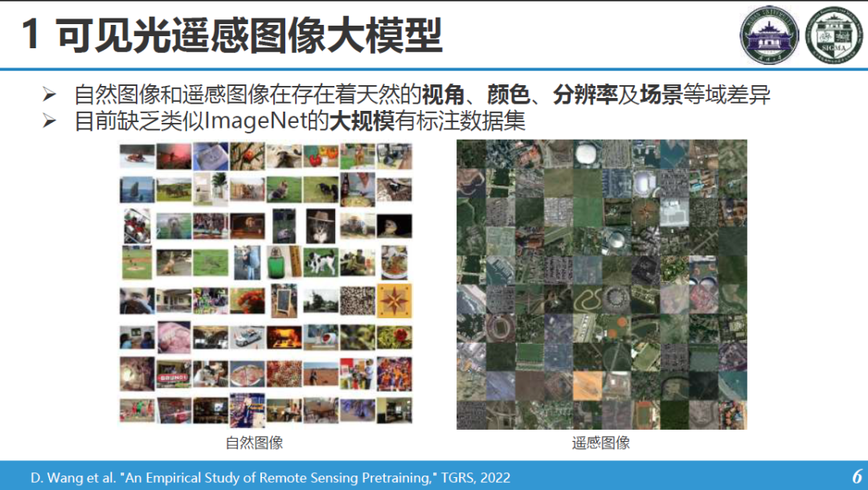This screenshot has width=868, height=490.
Task: Click the slide number 6
Action: [857, 476]
